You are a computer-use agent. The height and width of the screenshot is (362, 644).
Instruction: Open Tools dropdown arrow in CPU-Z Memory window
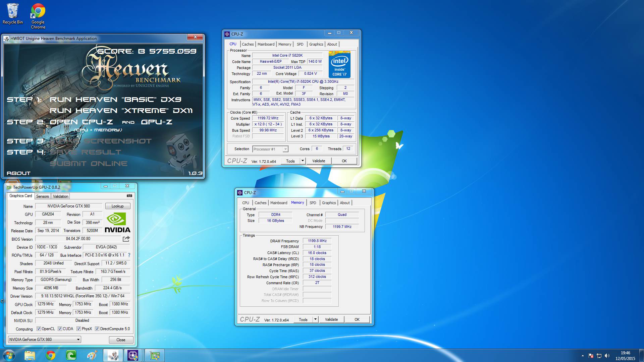(315, 319)
